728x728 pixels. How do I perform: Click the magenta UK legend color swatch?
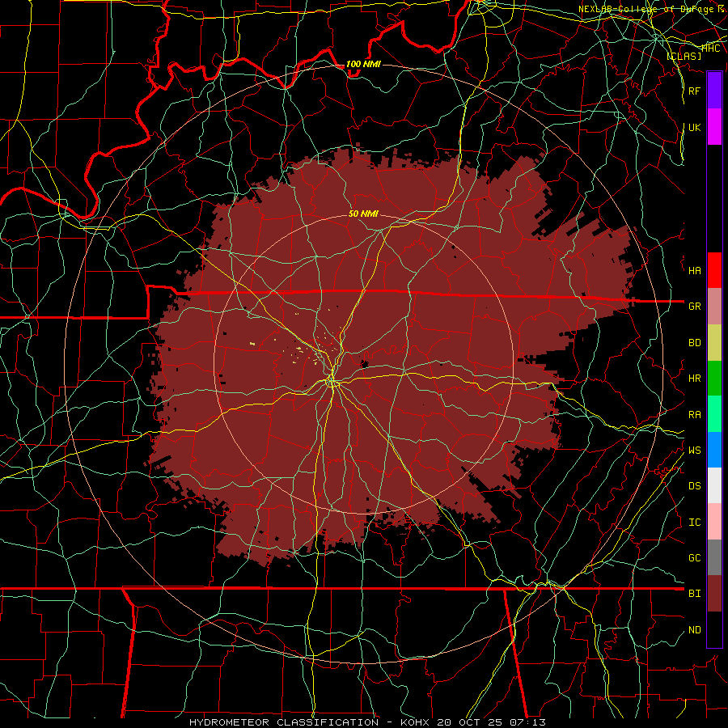click(x=714, y=127)
